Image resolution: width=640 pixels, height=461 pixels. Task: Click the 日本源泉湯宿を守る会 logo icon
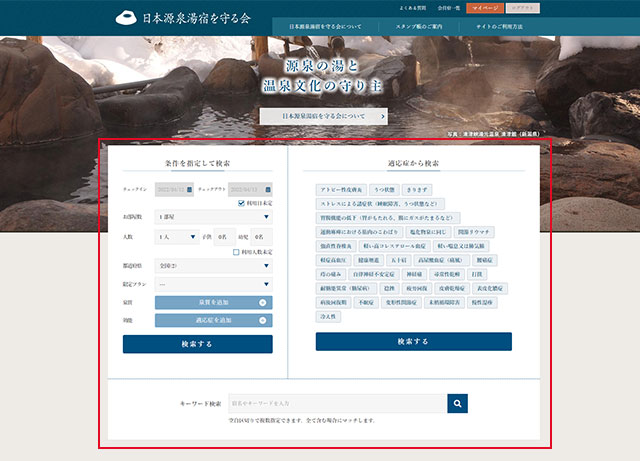pyautogui.click(x=125, y=18)
